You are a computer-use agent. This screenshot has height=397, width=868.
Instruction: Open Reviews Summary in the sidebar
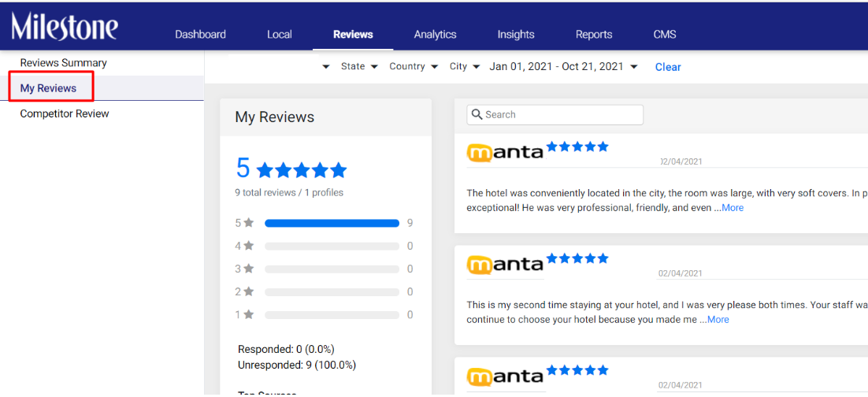[x=64, y=63]
